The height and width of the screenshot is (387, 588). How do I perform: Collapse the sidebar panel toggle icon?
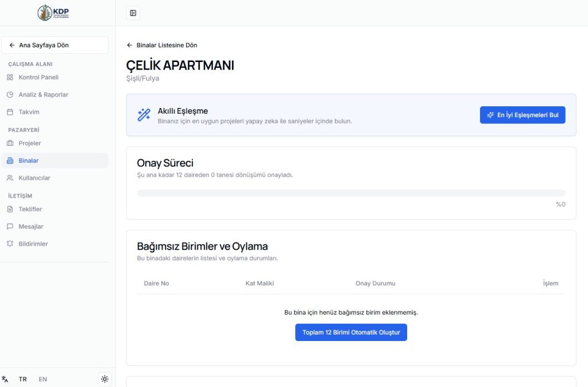pos(133,13)
